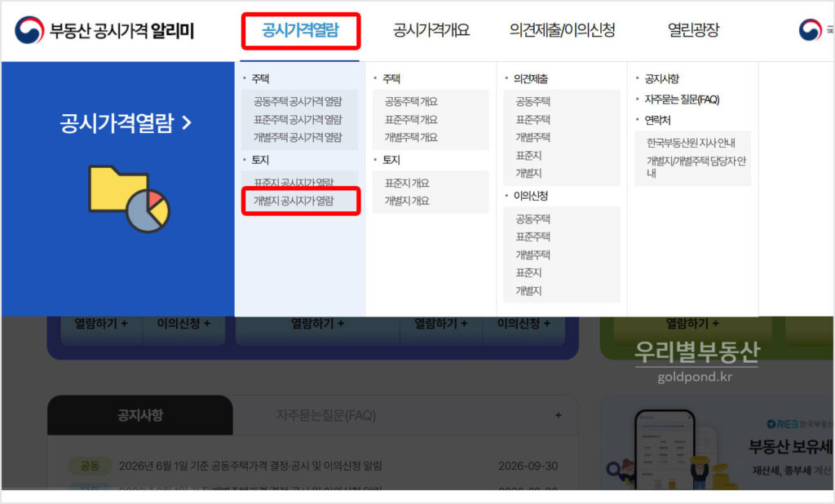Click the plus icon right of 자주묻는질문(FAQ) tab

(x=558, y=415)
